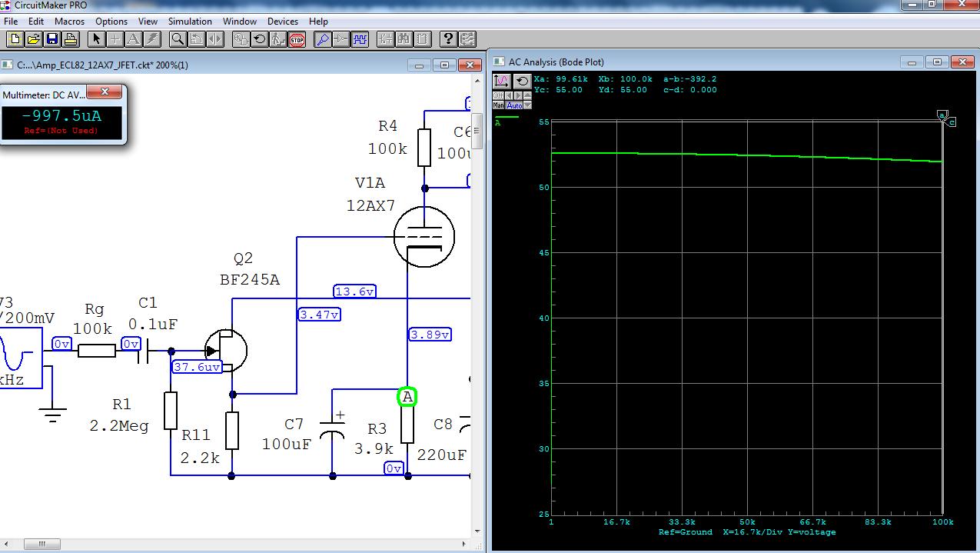Viewport: 980px width, 553px height.
Task: Select the Zoom magnifier tool
Action: coord(178,38)
